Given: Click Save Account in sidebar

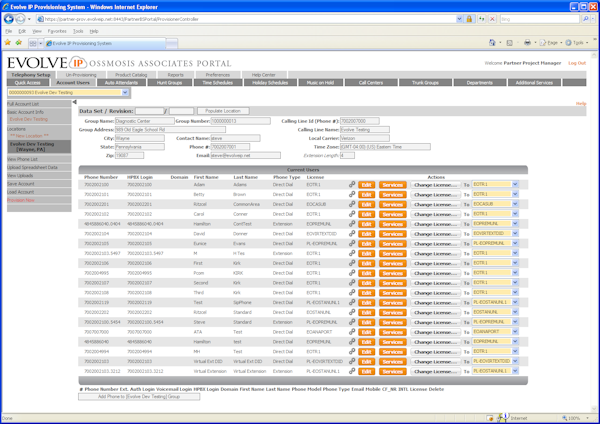Looking at the screenshot, I should pyautogui.click(x=21, y=184).
